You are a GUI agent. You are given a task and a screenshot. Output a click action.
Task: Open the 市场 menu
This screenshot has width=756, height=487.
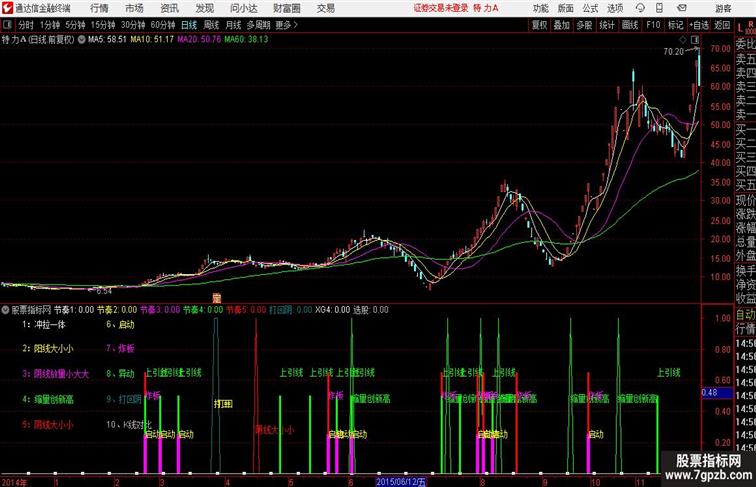[134, 8]
